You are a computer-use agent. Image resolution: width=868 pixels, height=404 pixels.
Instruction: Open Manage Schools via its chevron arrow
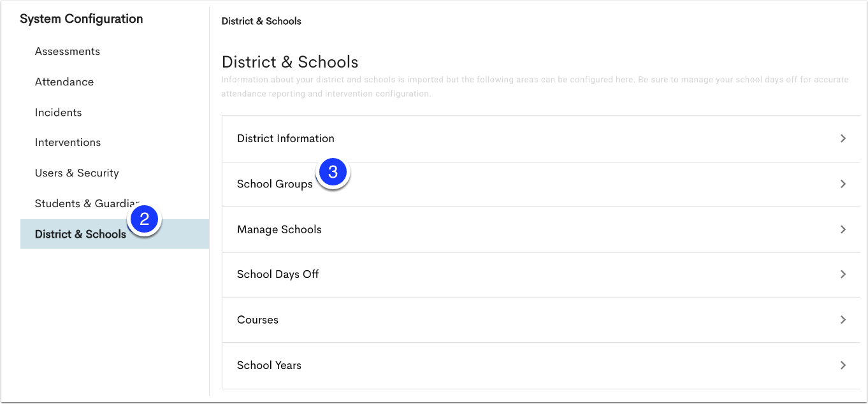click(x=843, y=229)
